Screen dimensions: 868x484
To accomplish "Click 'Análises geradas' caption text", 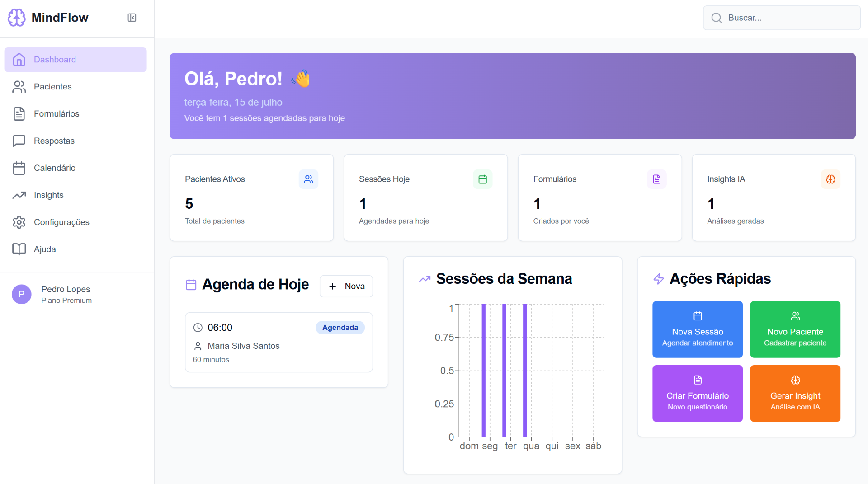I will 736,221.
